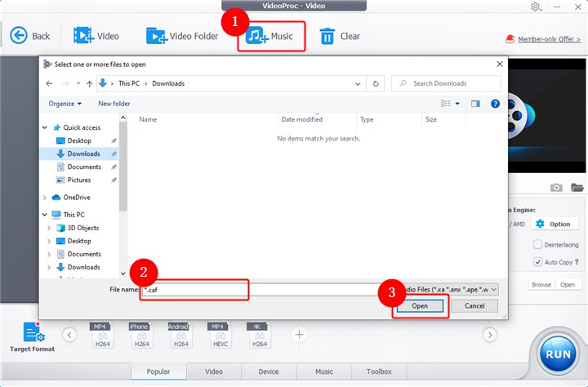The width and height of the screenshot is (588, 387).
Task: Navigate back in the file dialog
Action: 49,83
